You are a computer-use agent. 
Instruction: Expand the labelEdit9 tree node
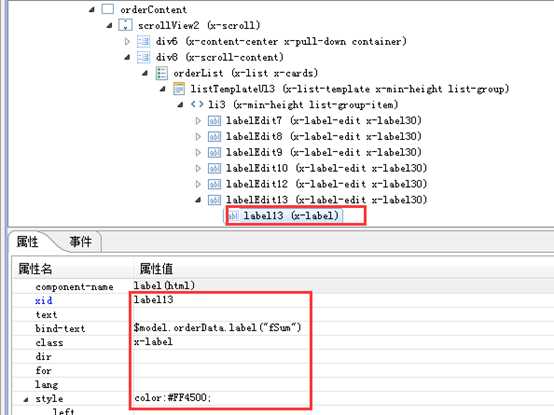tap(198, 152)
